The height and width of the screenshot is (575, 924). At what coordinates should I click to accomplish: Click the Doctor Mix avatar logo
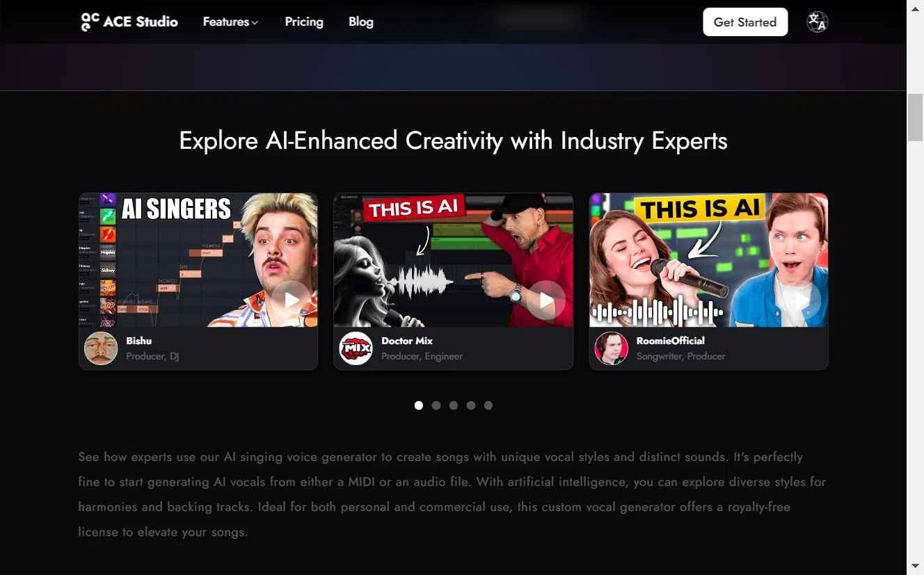tap(356, 348)
